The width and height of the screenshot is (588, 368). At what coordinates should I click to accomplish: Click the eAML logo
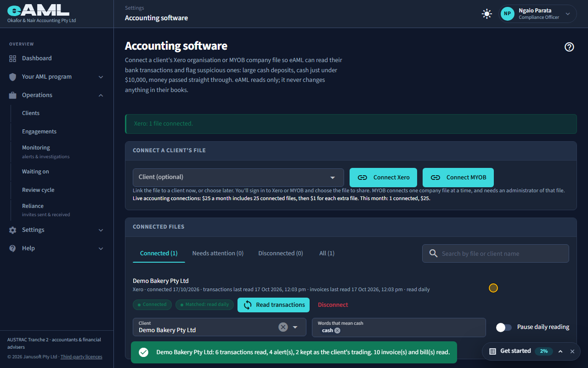pyautogui.click(x=38, y=10)
